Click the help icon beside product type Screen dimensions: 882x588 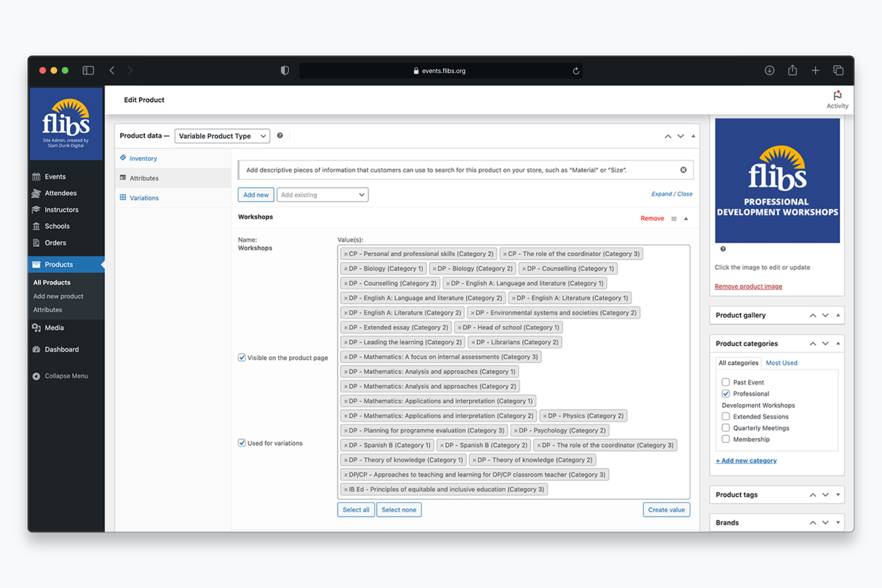[280, 136]
